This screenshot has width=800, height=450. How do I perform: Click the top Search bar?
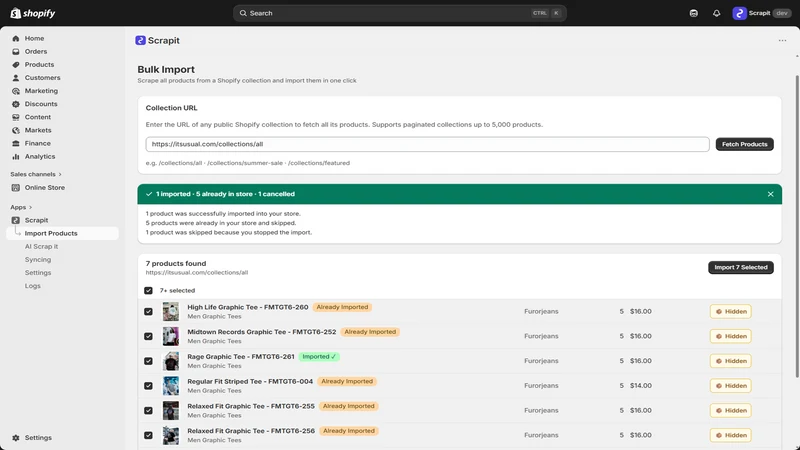click(399, 13)
